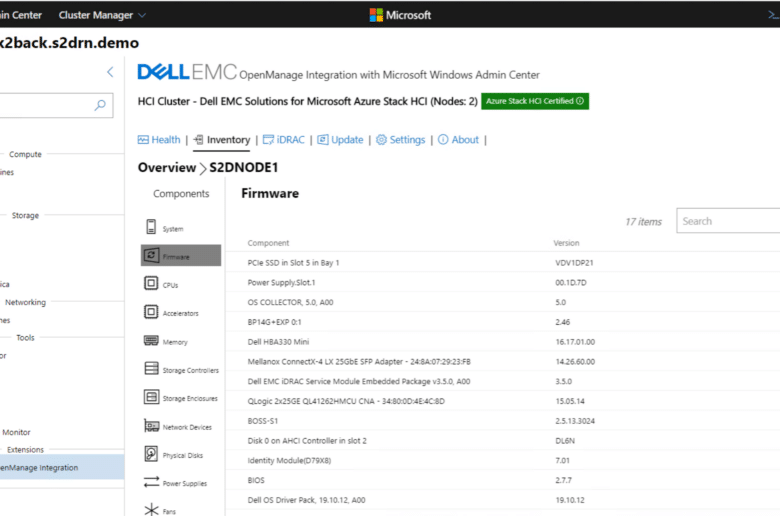Select the Identity Module(D79X8) row
Viewport: 780px width, 516px height.
click(x=502, y=460)
